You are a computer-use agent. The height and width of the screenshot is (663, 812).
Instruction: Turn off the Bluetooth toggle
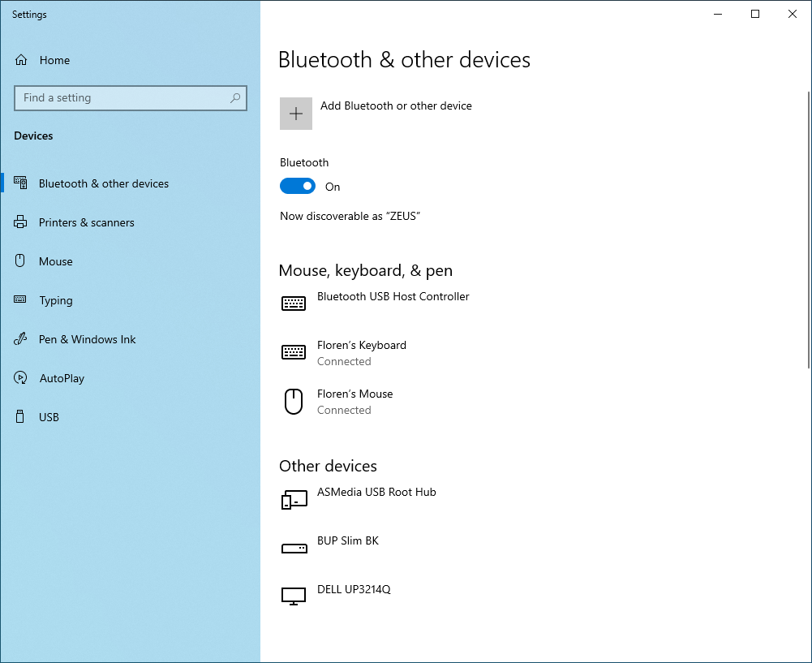click(x=297, y=186)
